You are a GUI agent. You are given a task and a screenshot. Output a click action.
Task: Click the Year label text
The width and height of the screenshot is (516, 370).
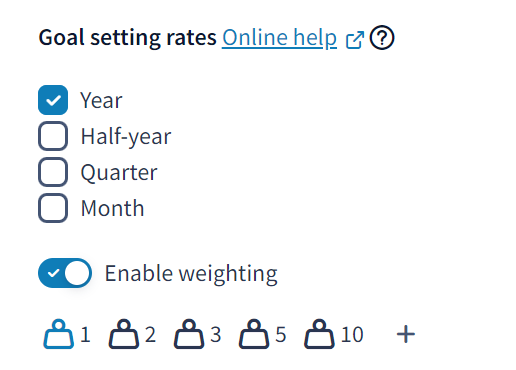[101, 100]
